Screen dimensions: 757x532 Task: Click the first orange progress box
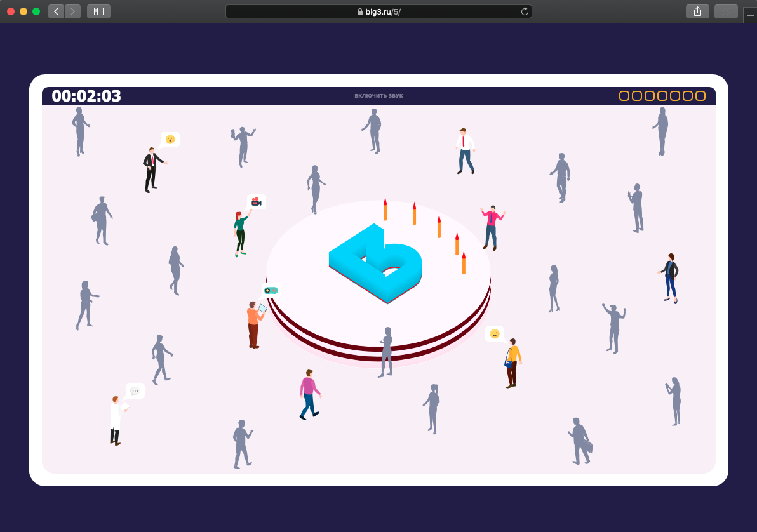[624, 96]
